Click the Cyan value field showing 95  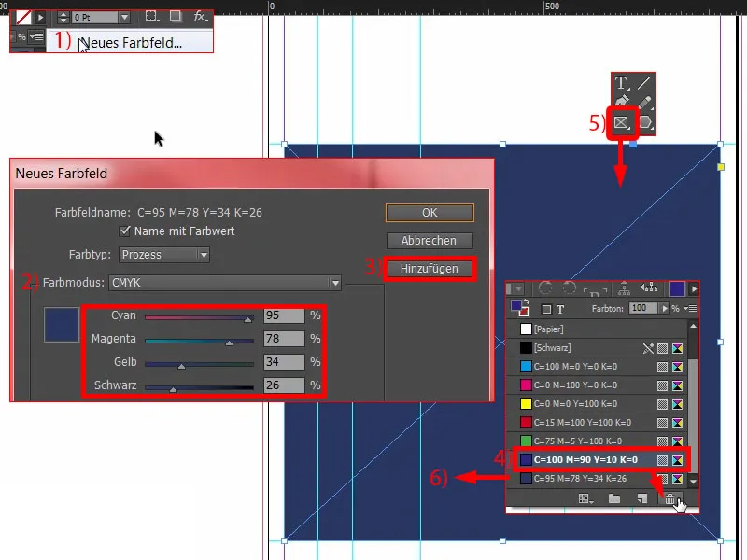click(x=284, y=315)
